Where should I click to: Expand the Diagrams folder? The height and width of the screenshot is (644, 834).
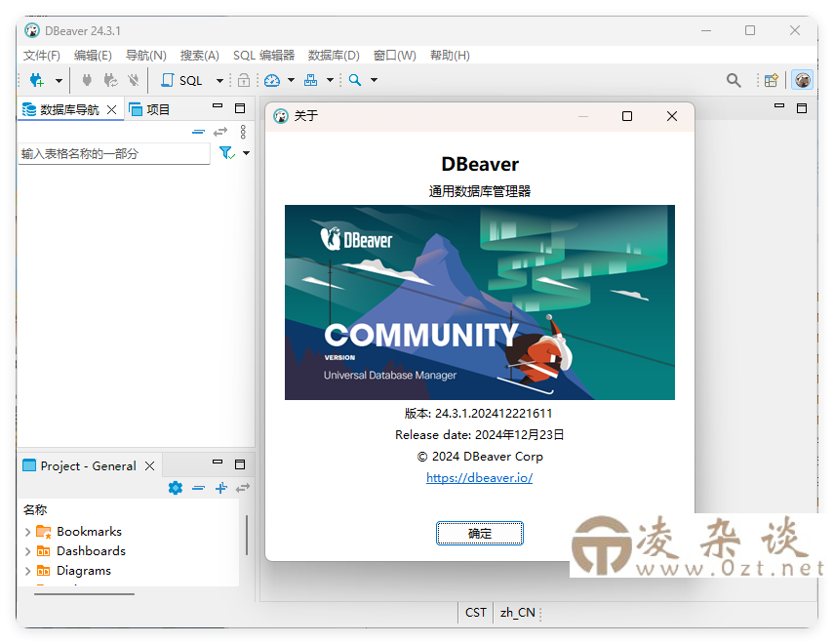(x=27, y=571)
